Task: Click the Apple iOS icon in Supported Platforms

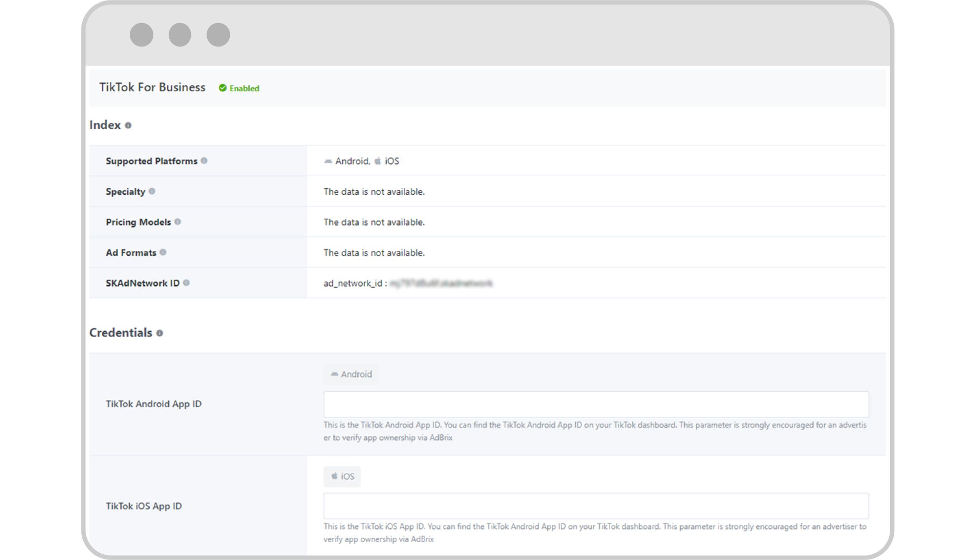Action: pos(378,161)
